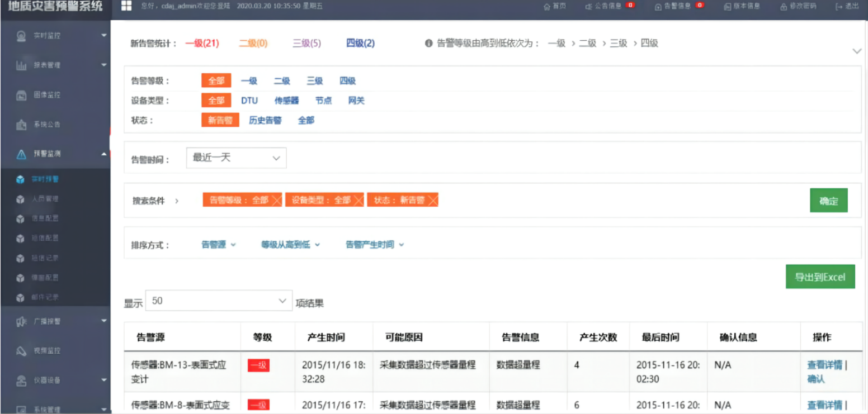Click the grid menu icon beside the system title
This screenshot has width=868, height=414.
click(126, 6)
